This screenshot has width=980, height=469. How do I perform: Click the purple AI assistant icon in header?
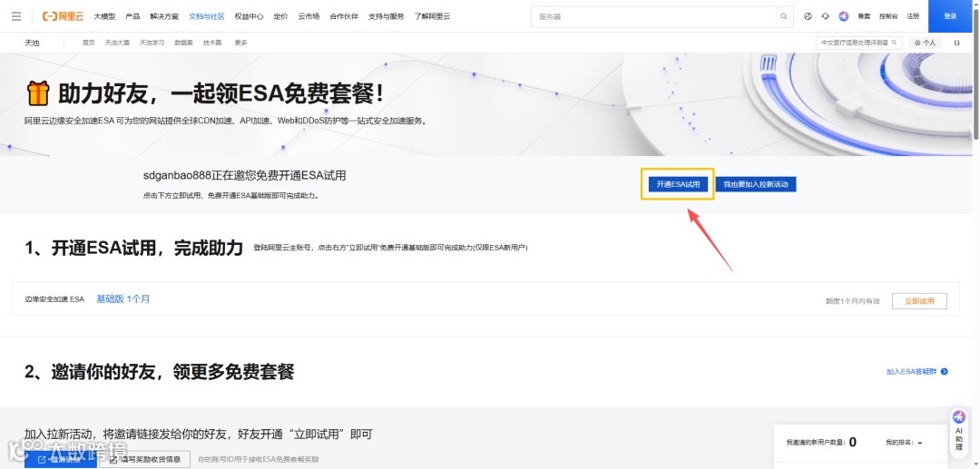844,16
